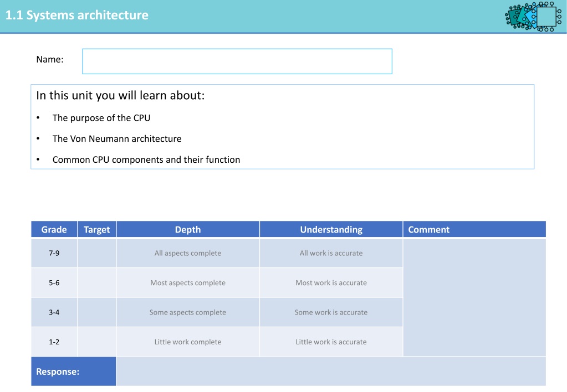
Task: Click the Target cell for grade 3-4
Action: pos(97,312)
